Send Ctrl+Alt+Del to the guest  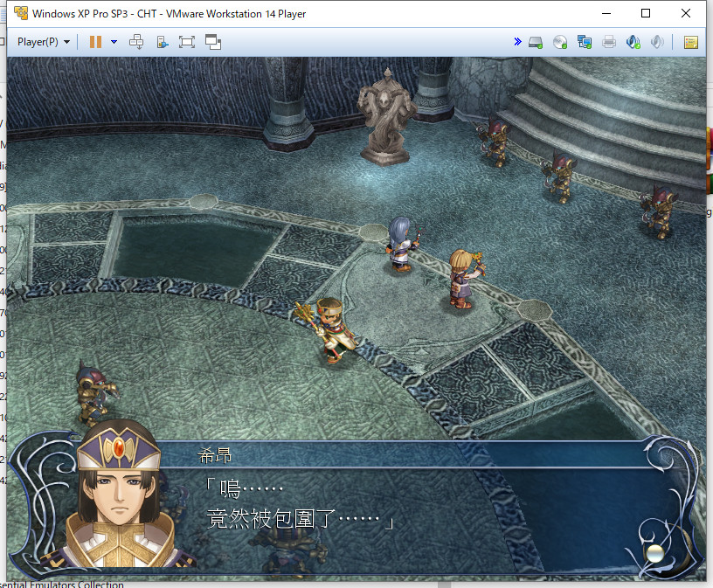(x=136, y=42)
